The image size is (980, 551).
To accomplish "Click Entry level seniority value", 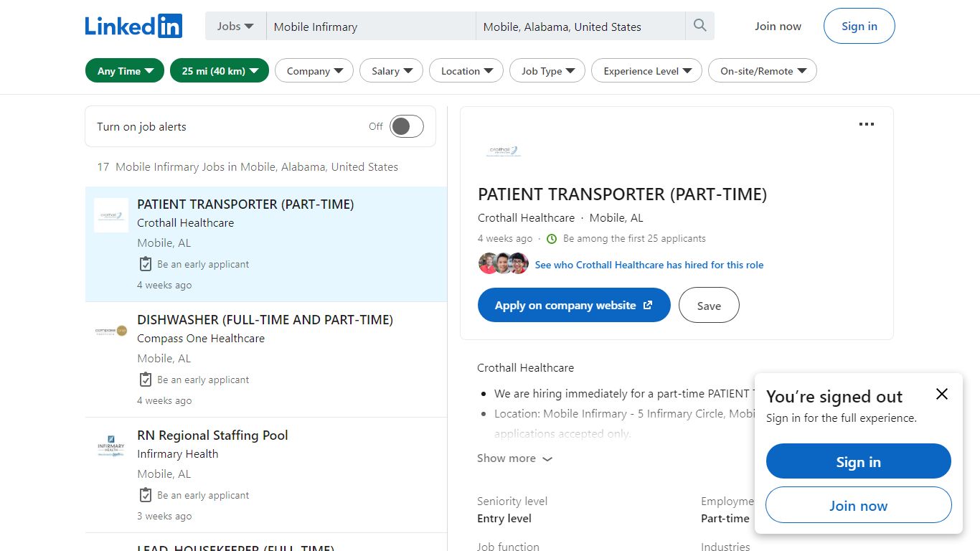I will [504, 519].
